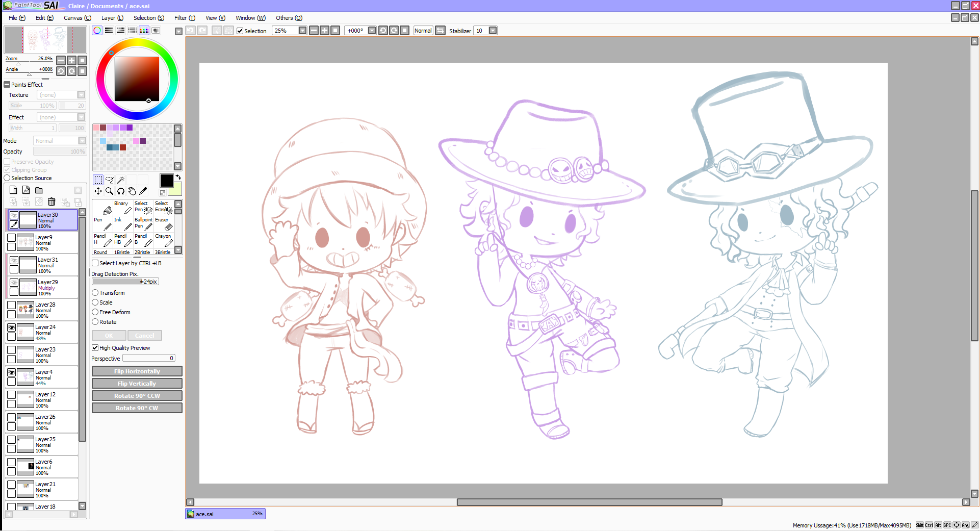Choose the Select Pen tool
980x531 pixels.
(143, 207)
